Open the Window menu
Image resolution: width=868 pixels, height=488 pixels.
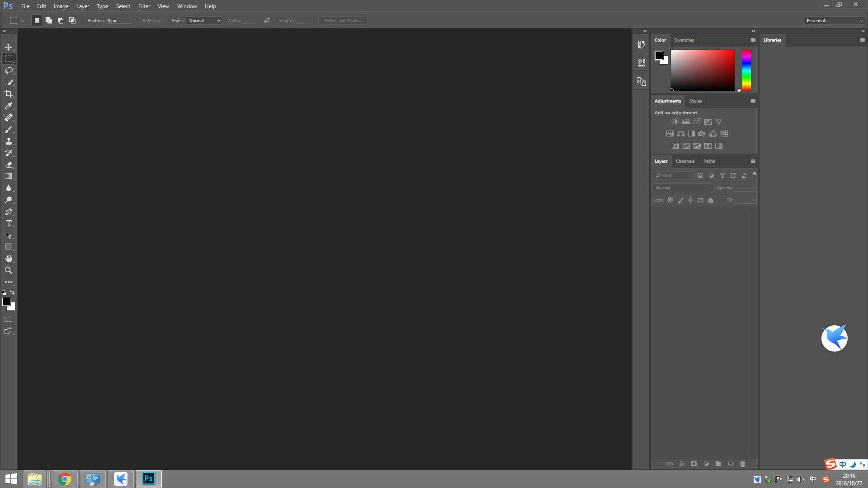click(x=187, y=6)
